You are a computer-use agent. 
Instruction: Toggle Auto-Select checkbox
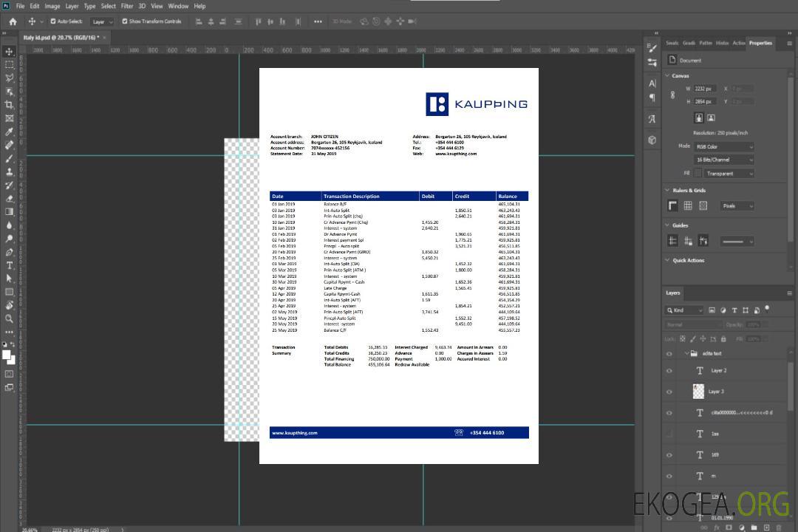pyautogui.click(x=53, y=21)
